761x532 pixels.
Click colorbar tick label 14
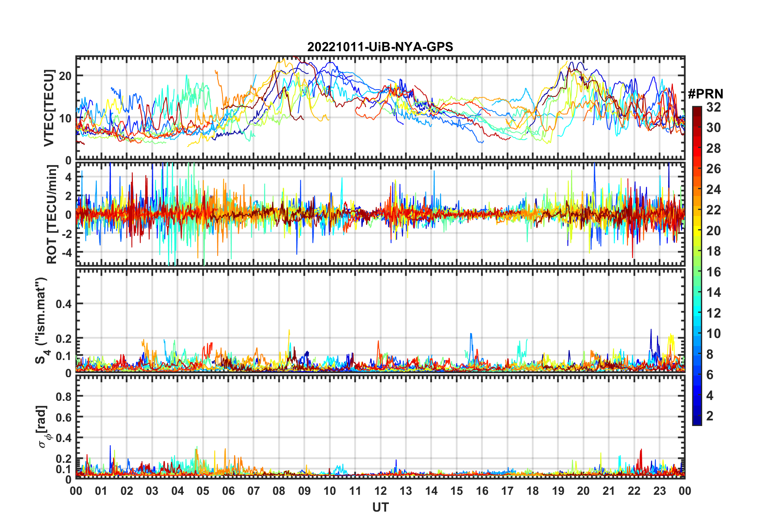pyautogui.click(x=713, y=292)
